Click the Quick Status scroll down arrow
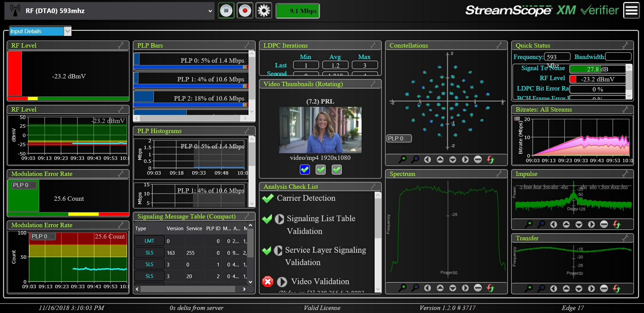The image size is (644, 313). (629, 96)
